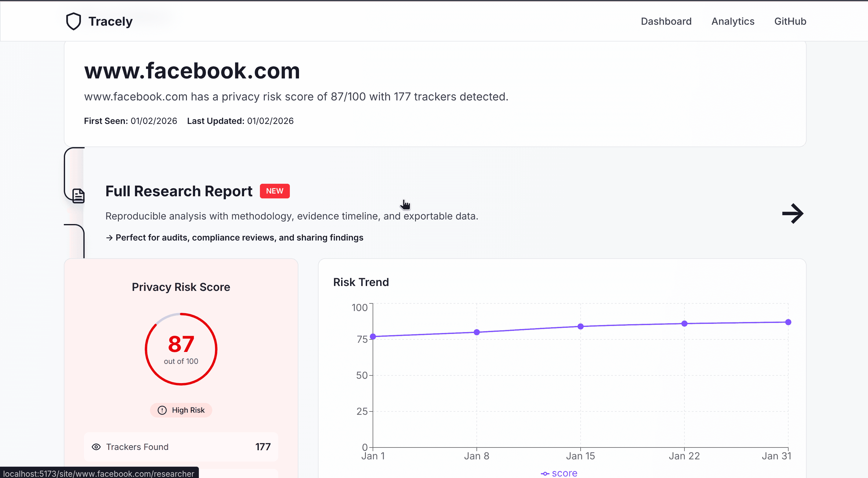Open the Analytics nav item

[732, 21]
